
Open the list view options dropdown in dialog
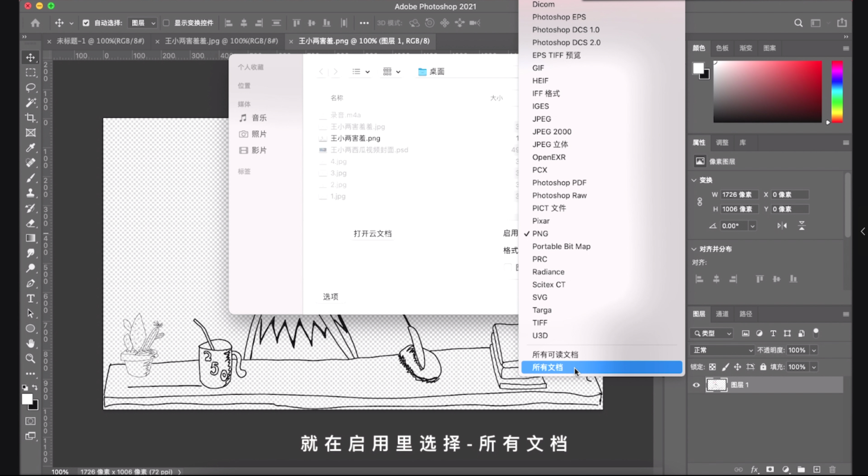[361, 71]
